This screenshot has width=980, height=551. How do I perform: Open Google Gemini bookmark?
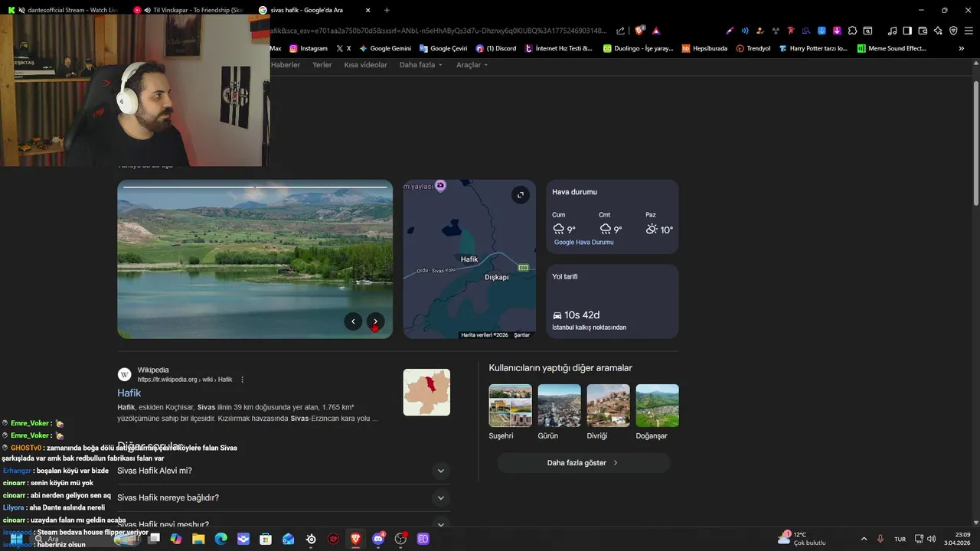tap(385, 48)
